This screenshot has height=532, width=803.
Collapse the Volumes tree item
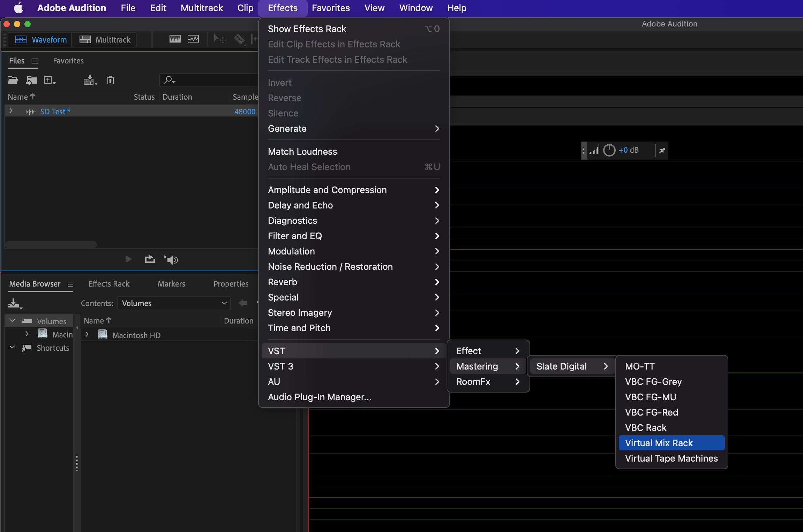(x=12, y=320)
